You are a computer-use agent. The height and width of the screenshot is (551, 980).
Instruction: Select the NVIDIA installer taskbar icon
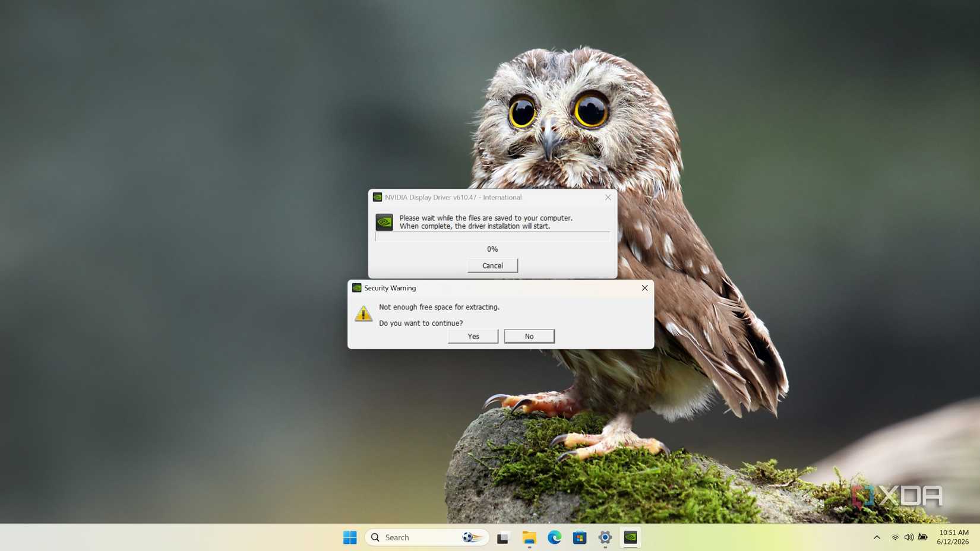click(x=630, y=537)
